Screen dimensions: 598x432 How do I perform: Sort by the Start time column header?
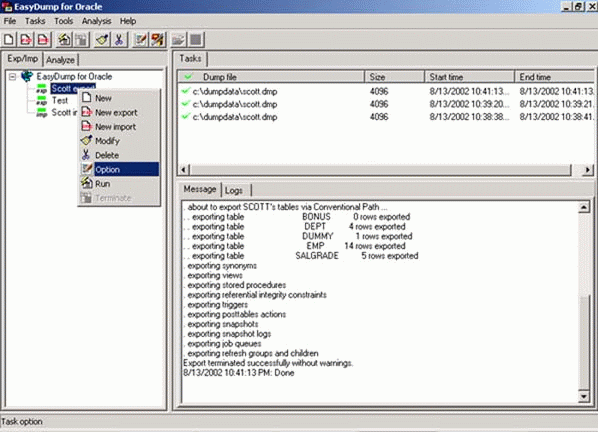click(469, 77)
